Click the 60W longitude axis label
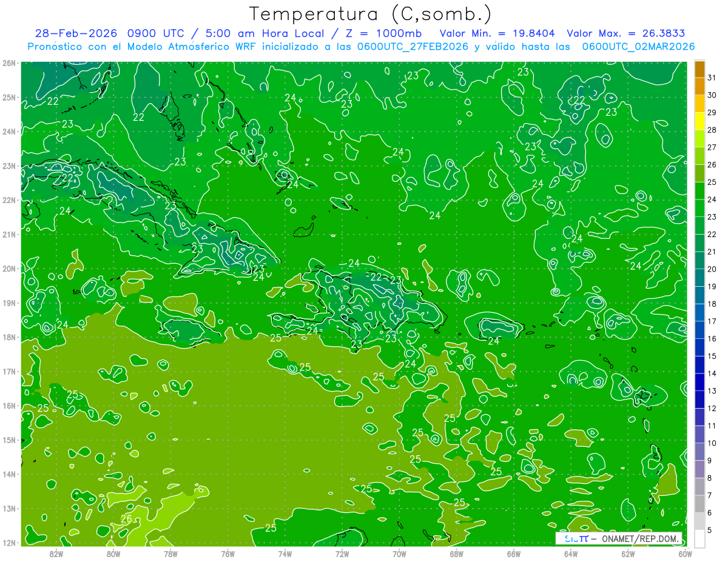The height and width of the screenshot is (562, 728). coord(686,554)
